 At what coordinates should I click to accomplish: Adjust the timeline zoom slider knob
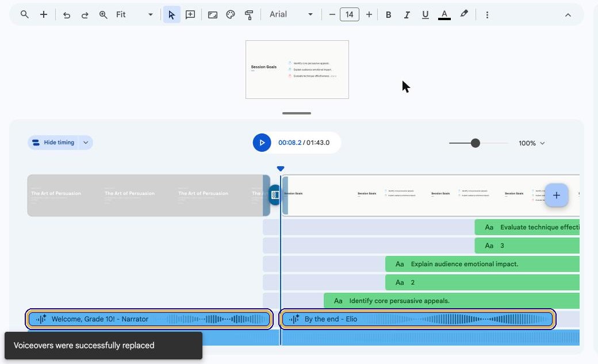[475, 143]
